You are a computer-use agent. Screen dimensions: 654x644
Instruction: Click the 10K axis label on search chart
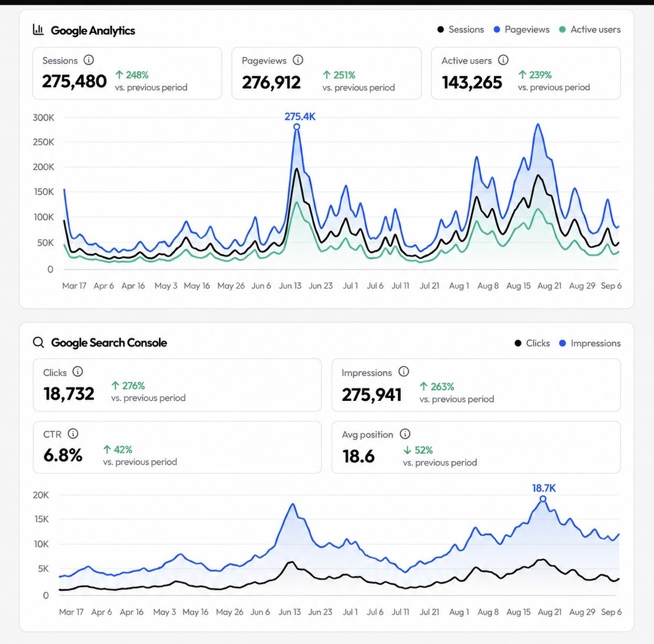[41, 544]
